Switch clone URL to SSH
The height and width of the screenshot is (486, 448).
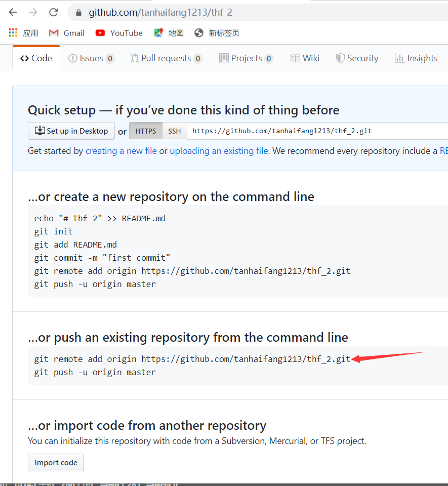coord(175,131)
